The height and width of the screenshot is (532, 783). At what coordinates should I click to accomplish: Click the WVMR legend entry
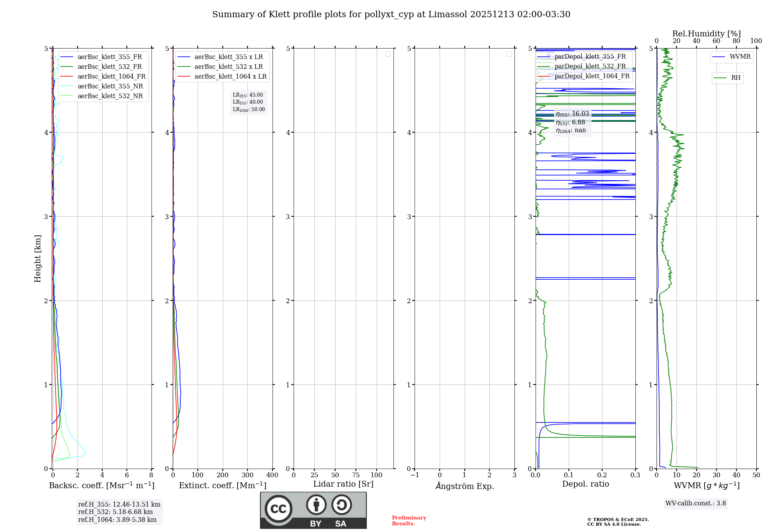coord(740,57)
